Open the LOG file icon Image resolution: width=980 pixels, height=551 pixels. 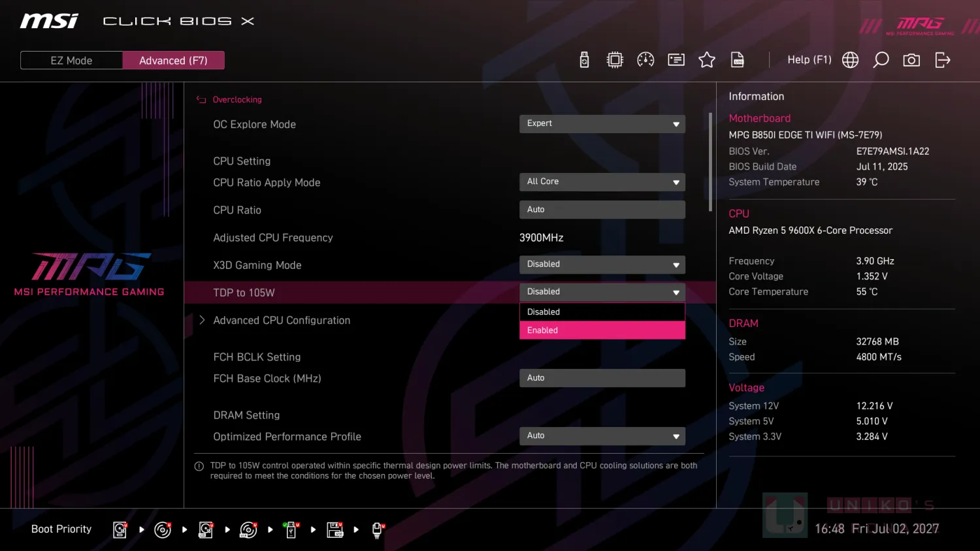point(738,60)
